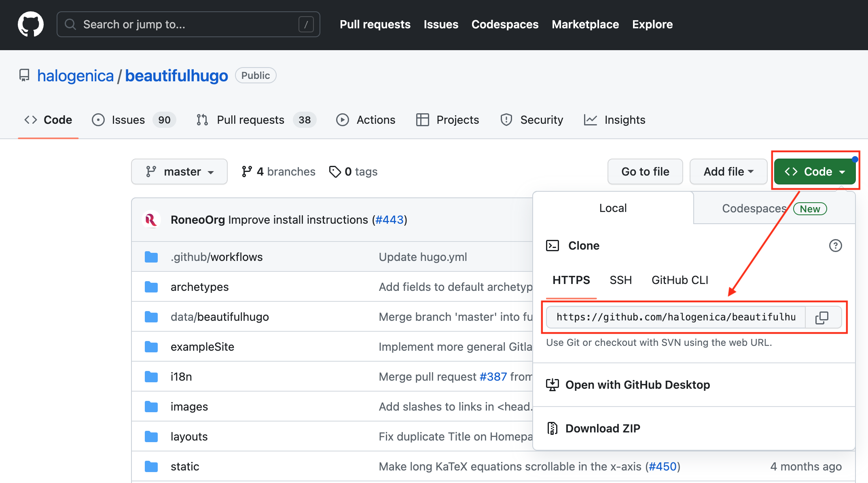The width and height of the screenshot is (868, 483).
Task: Open the Update hugo.yml commit message
Action: tap(423, 257)
